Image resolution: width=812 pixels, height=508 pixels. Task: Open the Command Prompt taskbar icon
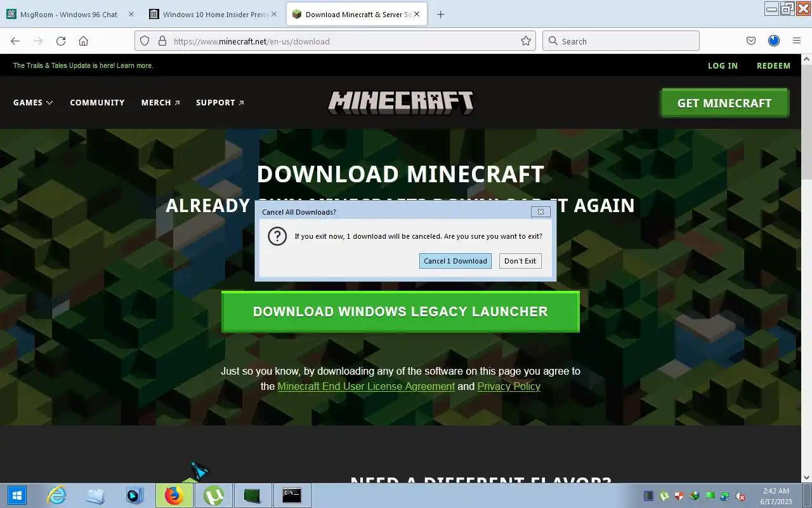point(292,495)
